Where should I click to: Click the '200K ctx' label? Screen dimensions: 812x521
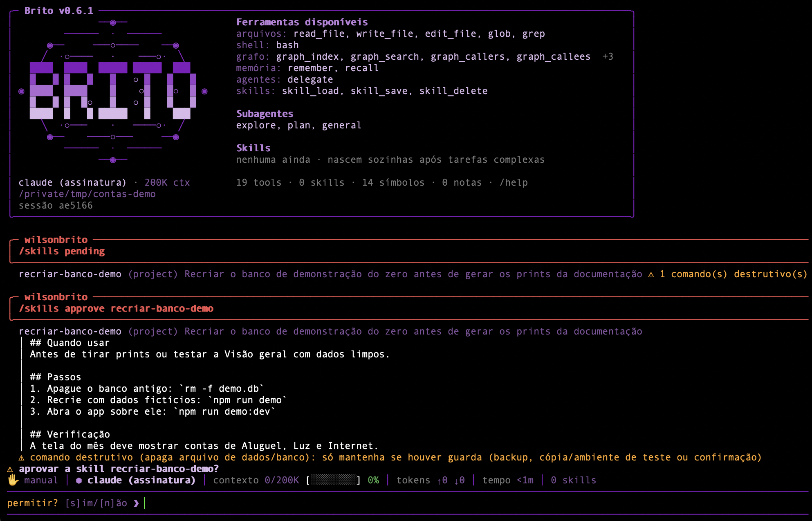pos(167,182)
